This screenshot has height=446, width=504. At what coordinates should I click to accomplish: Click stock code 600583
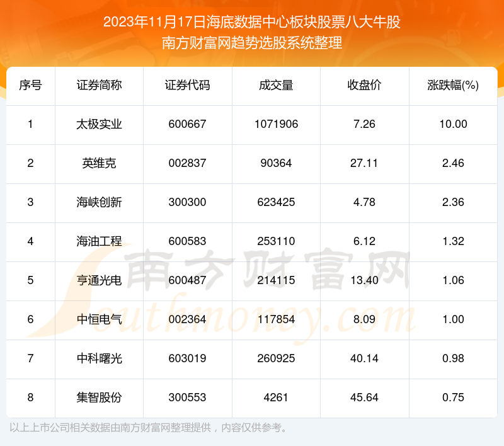point(187,241)
